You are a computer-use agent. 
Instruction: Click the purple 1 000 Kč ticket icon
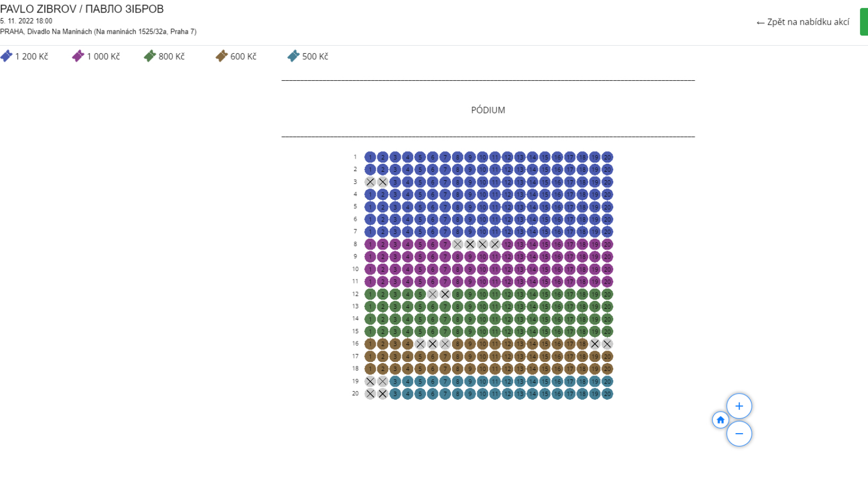[78, 56]
